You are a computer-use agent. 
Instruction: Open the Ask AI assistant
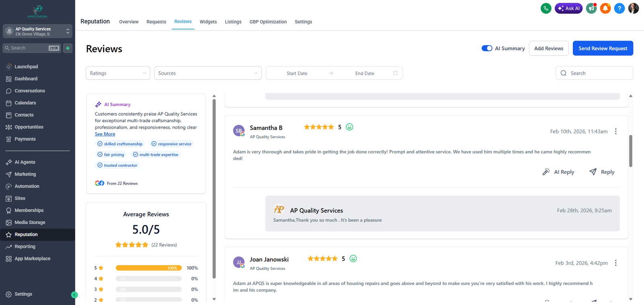pos(568,8)
